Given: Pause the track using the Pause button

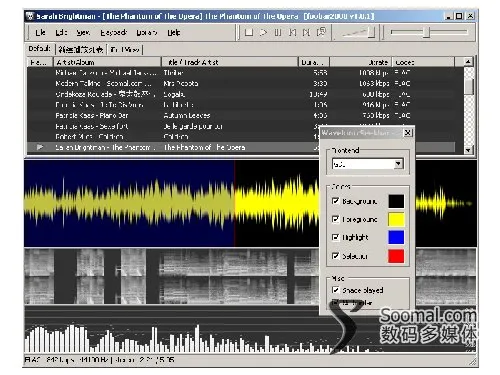Looking at the screenshot, I should tap(278, 32).
